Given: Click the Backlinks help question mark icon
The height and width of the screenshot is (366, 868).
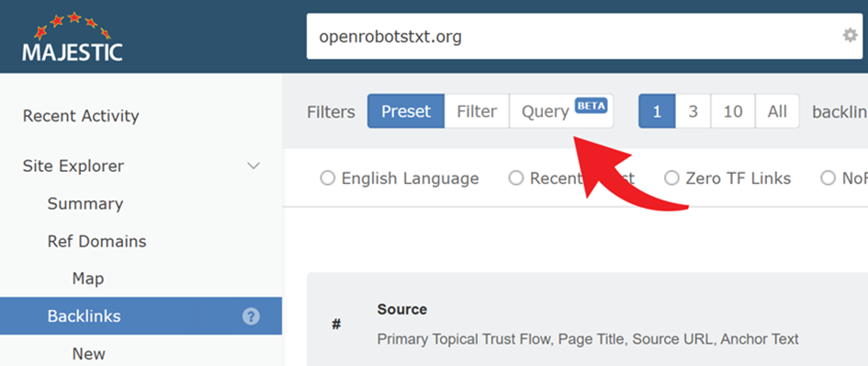Looking at the screenshot, I should click(251, 316).
